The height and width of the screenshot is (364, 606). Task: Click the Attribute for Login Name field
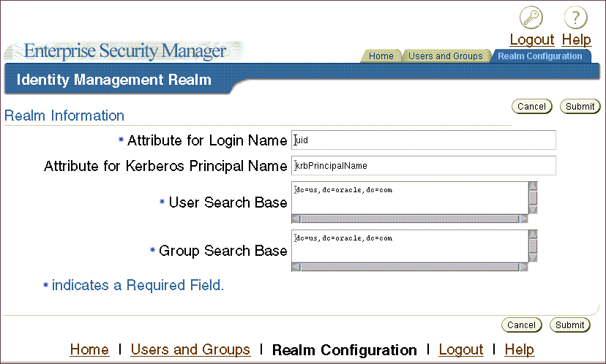423,140
